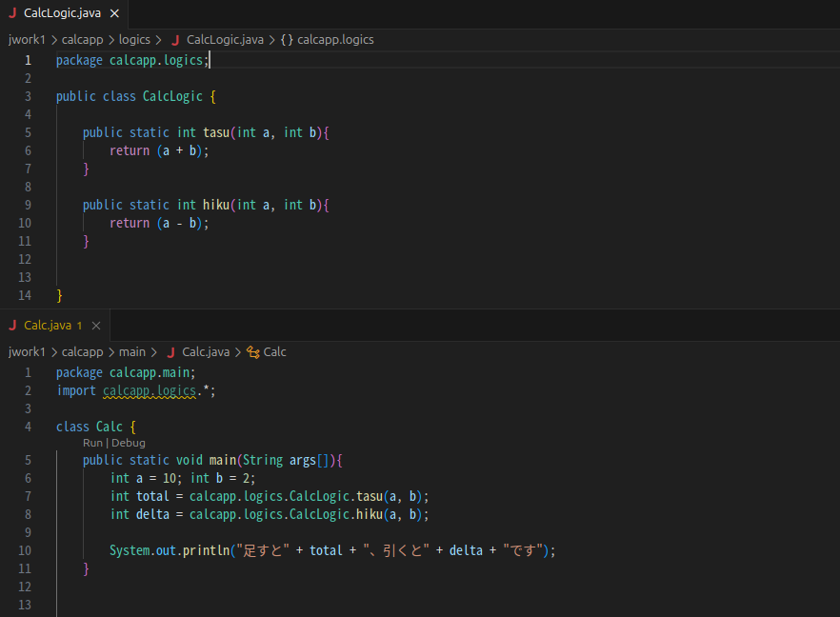Open calcapp breadcrumb in upper editor
Image resolution: width=840 pixels, height=617 pixels.
(82, 40)
